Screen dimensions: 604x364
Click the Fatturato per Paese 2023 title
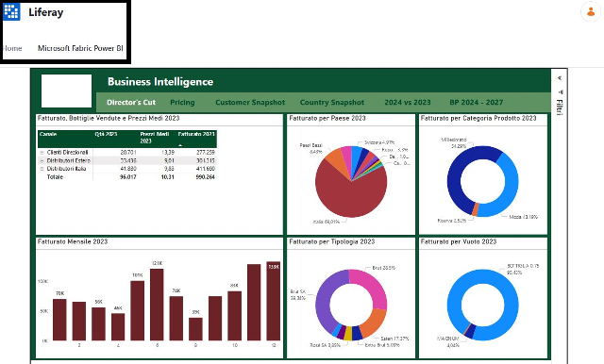pyautogui.click(x=327, y=118)
